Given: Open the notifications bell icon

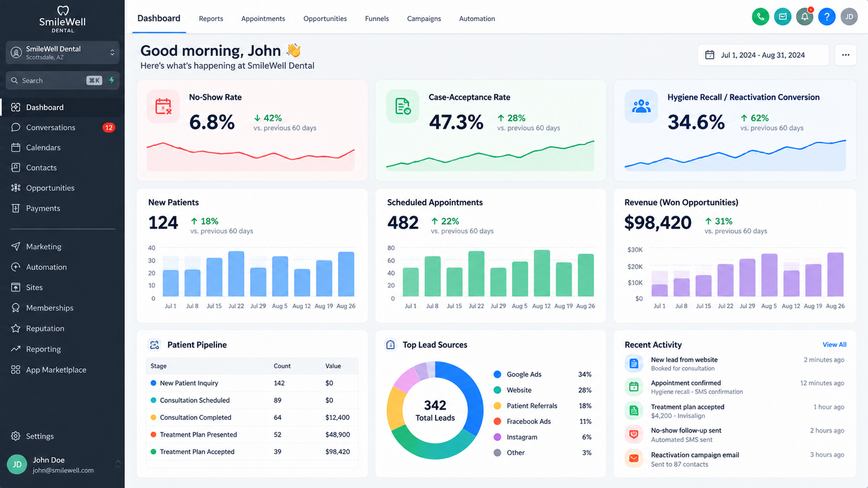Looking at the screenshot, I should 805,17.
